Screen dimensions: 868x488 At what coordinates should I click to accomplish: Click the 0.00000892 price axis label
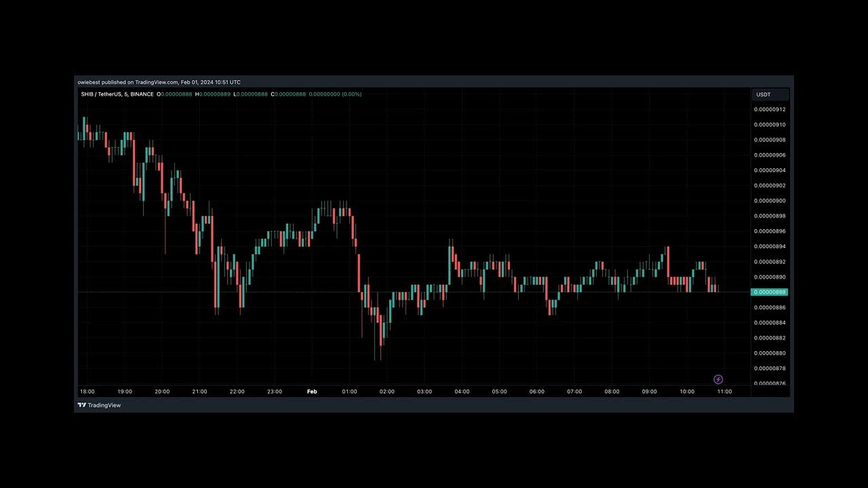(770, 262)
